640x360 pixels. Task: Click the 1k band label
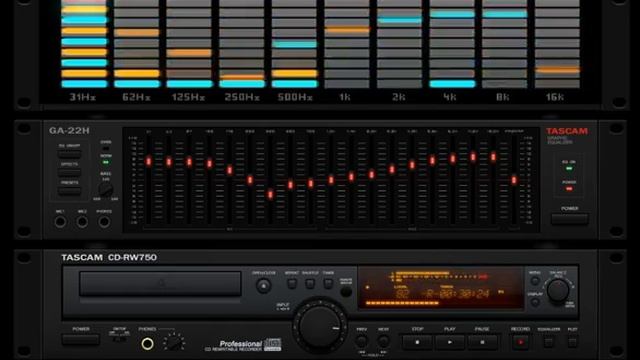[345, 97]
